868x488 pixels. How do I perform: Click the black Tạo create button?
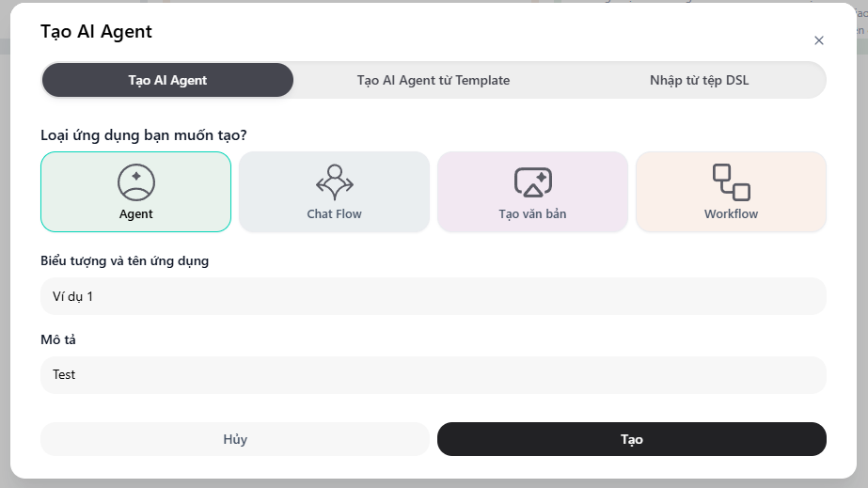pos(631,439)
